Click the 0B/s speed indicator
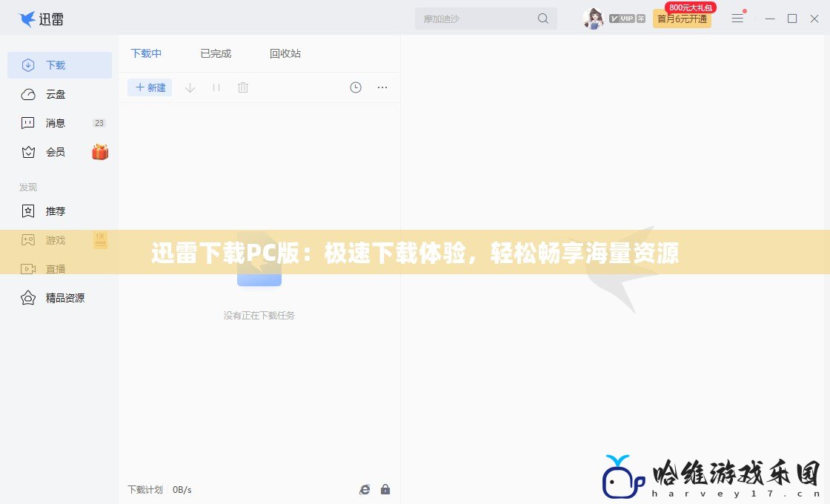This screenshot has width=830, height=504. (x=182, y=490)
